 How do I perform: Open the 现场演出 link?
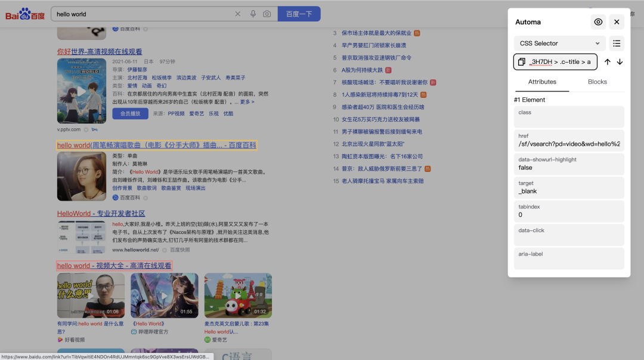point(195,188)
